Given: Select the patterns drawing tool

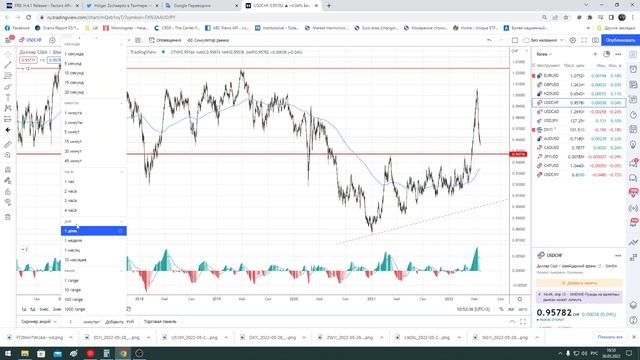Looking at the screenshot, I should tap(8, 108).
